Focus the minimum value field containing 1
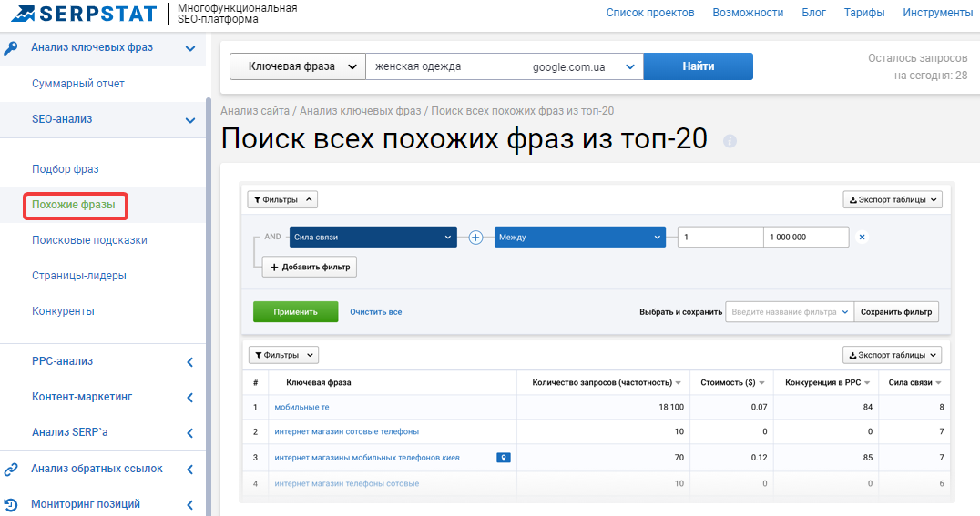 point(720,238)
